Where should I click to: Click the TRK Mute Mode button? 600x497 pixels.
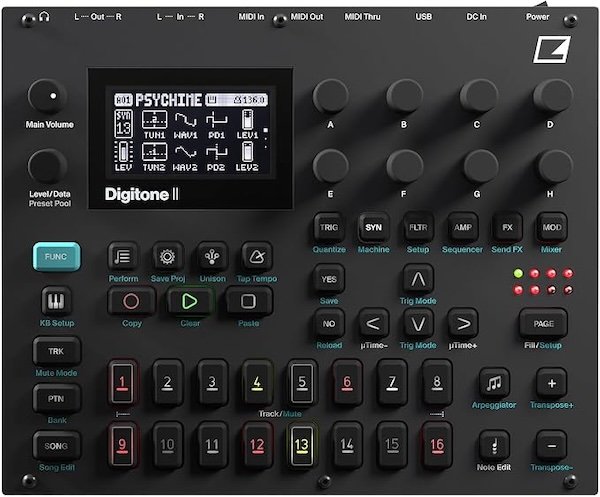[x=56, y=351]
